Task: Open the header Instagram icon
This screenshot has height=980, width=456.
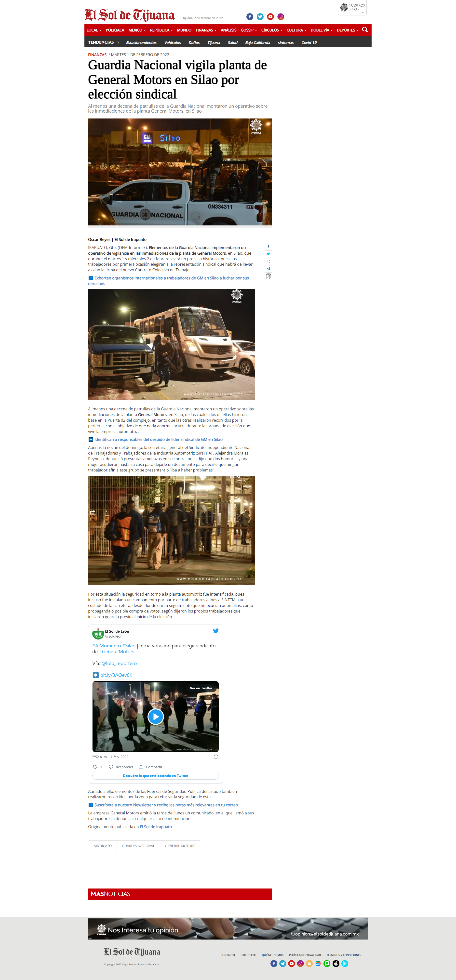Action: pos(281,17)
